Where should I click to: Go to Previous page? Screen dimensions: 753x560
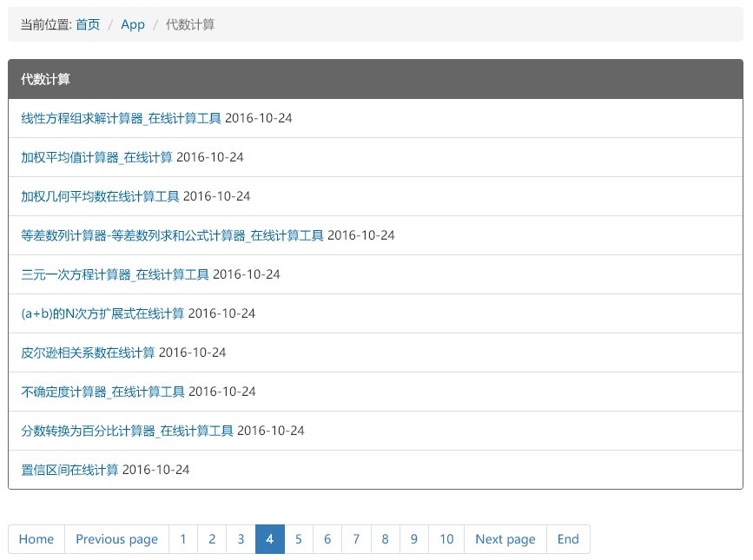pyautogui.click(x=116, y=539)
